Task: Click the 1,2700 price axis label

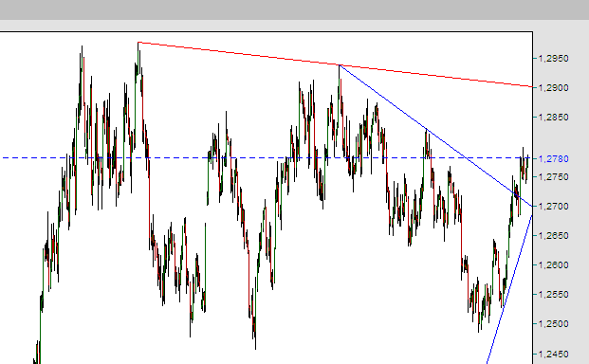Action: pyautogui.click(x=553, y=207)
